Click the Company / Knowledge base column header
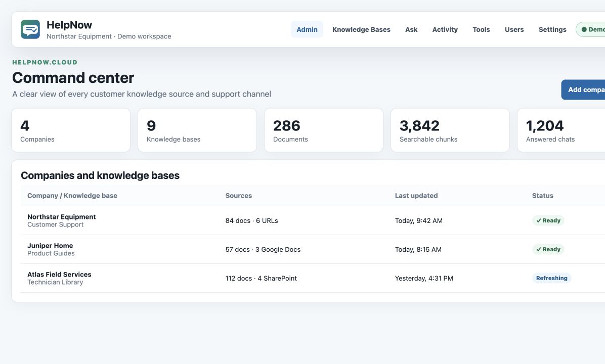The height and width of the screenshot is (364, 605). point(72,196)
